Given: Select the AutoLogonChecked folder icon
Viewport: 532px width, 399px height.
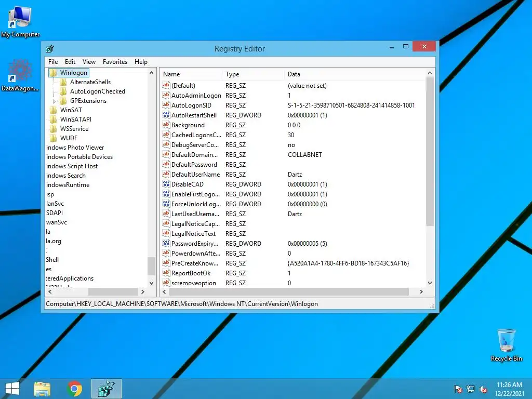Looking at the screenshot, I should pos(63,91).
